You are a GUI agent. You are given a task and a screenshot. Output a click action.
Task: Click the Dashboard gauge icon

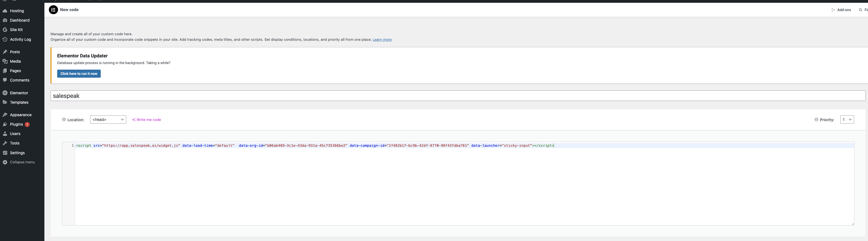[5, 20]
